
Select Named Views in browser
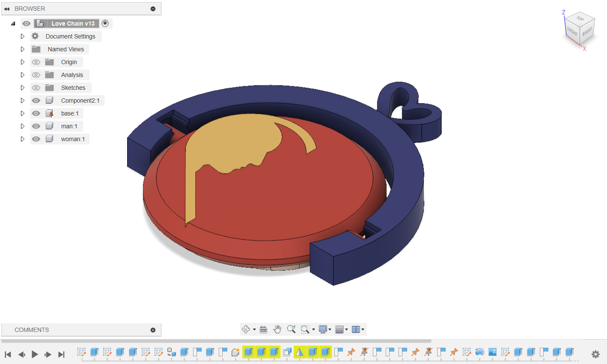click(x=65, y=49)
